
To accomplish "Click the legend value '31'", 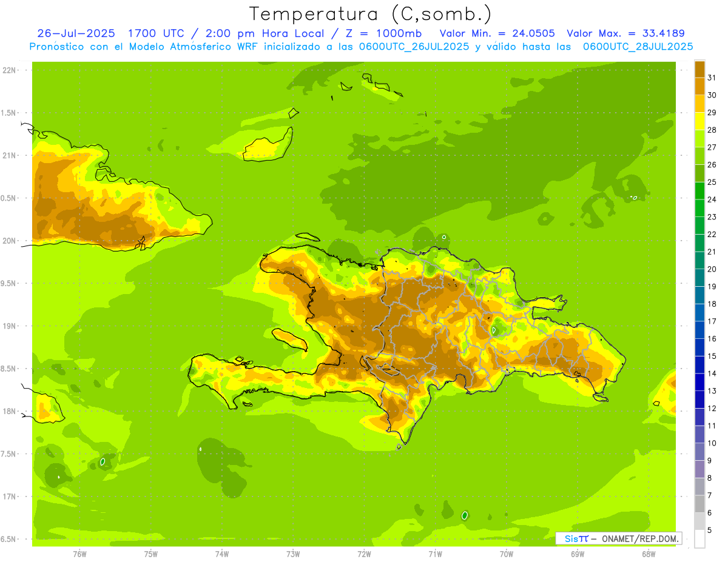I will tap(712, 78).
